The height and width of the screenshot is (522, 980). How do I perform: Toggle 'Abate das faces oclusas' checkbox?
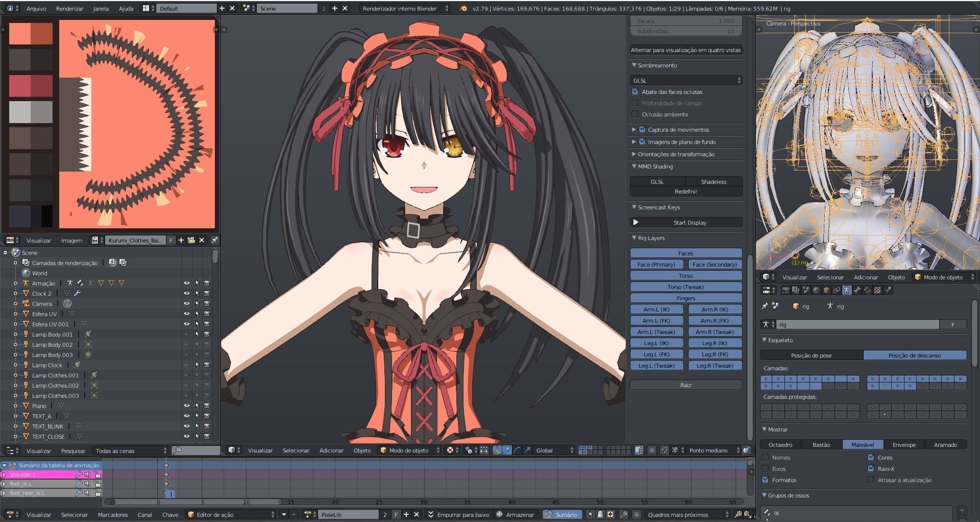click(x=635, y=91)
